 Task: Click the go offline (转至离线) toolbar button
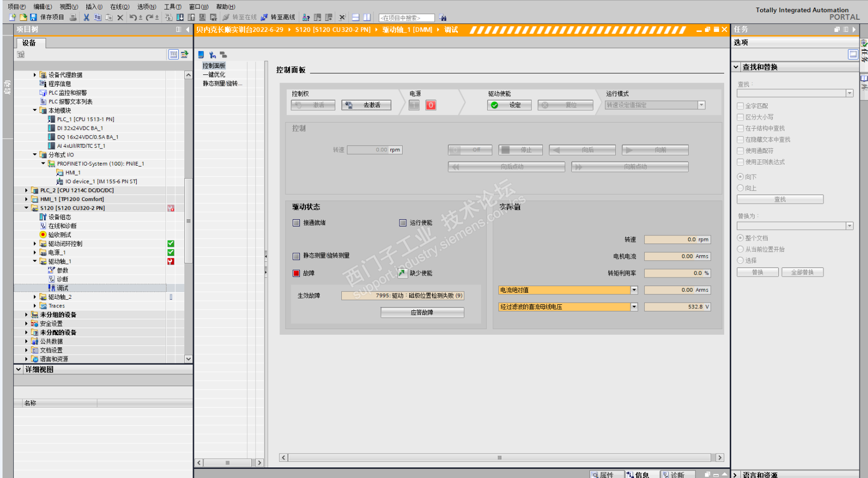coord(278,17)
